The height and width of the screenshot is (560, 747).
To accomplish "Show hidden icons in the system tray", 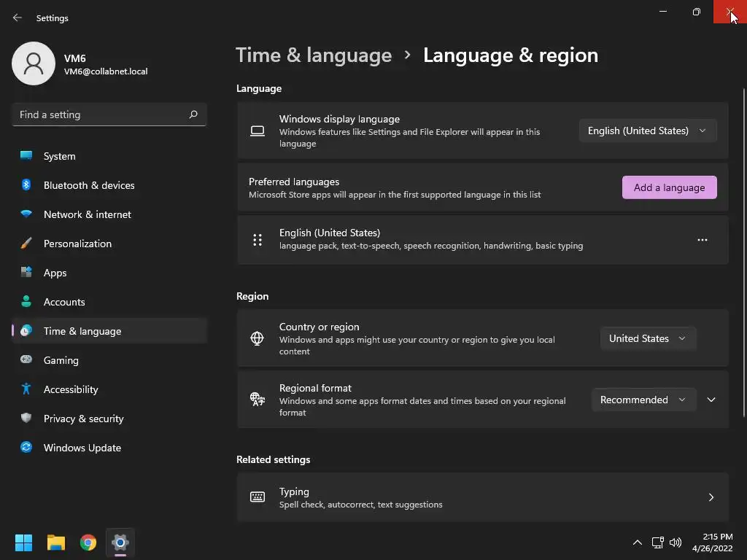I will 637,542.
